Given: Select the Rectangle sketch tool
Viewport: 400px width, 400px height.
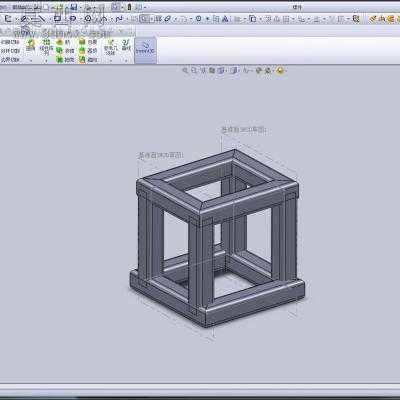Looking at the screenshot, I should (x=57, y=19).
